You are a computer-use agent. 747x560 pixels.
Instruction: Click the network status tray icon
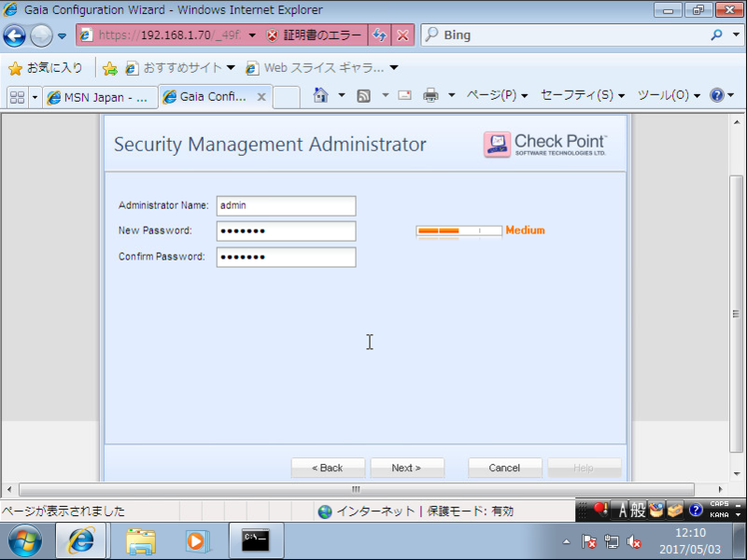(612, 541)
